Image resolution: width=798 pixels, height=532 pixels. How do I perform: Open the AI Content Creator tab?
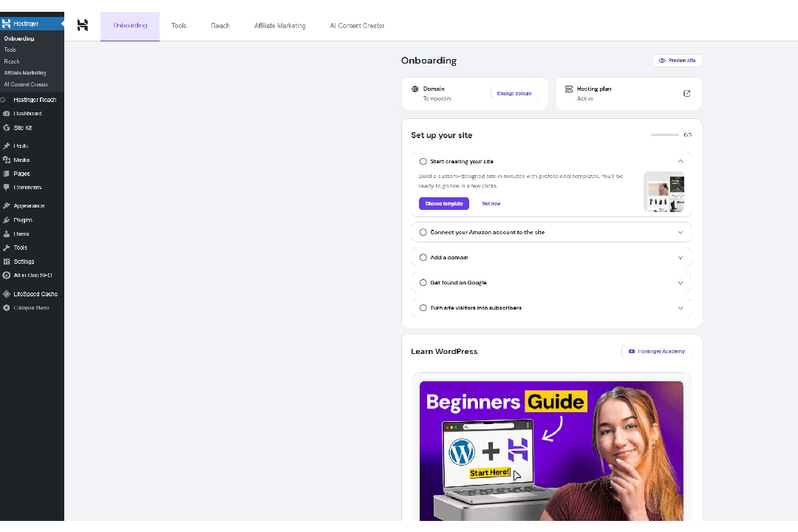coord(358,25)
